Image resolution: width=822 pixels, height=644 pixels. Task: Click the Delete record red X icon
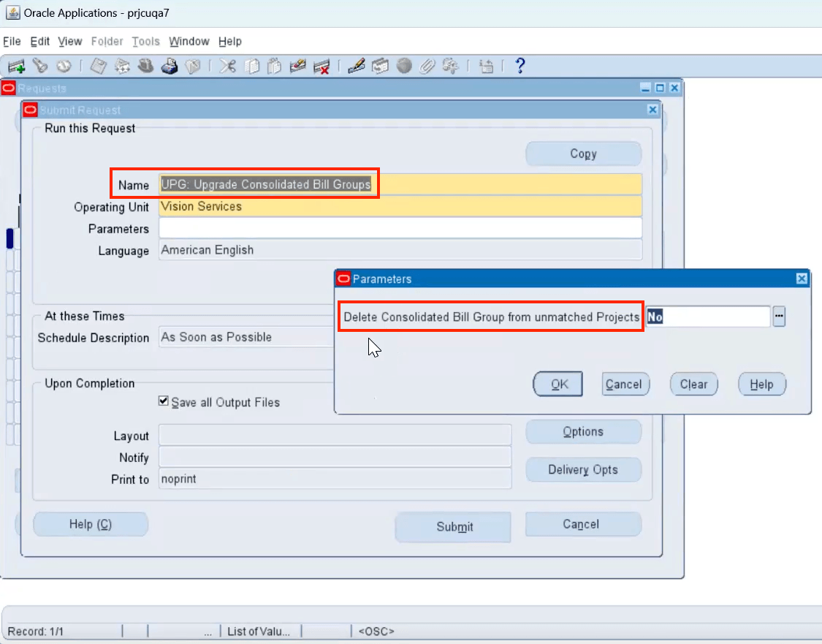tap(321, 66)
